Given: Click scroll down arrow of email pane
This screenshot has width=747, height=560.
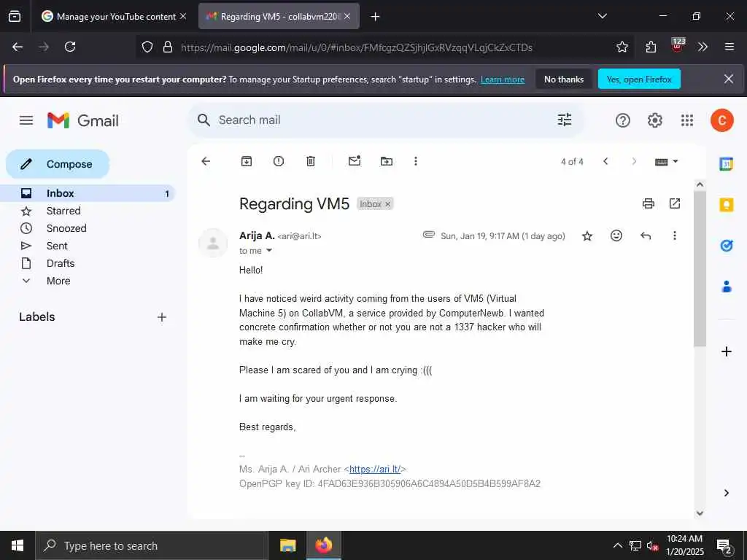Looking at the screenshot, I should [700, 513].
